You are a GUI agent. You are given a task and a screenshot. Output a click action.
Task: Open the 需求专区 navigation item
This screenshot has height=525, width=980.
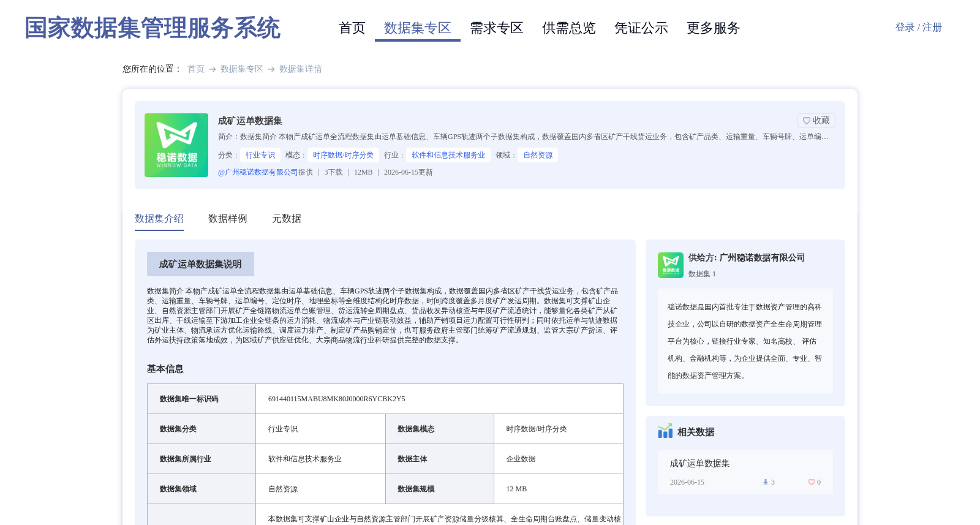[497, 28]
